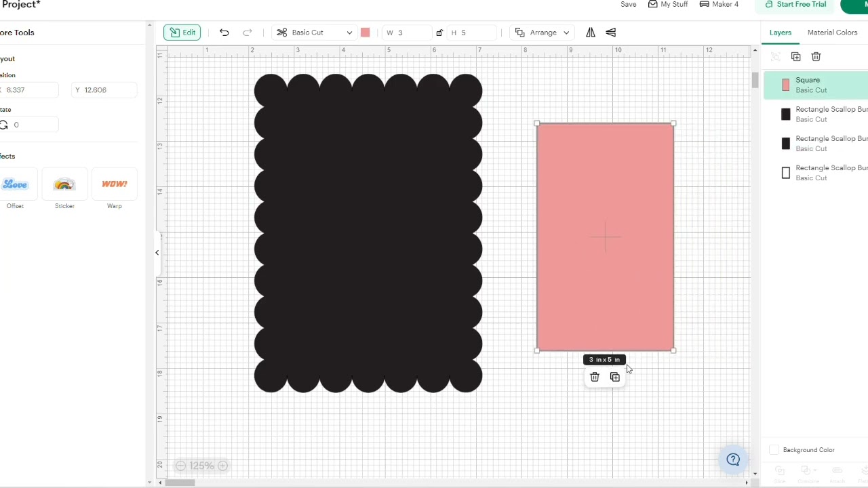
Task: Switch to the Material Colors tab
Action: click(833, 33)
